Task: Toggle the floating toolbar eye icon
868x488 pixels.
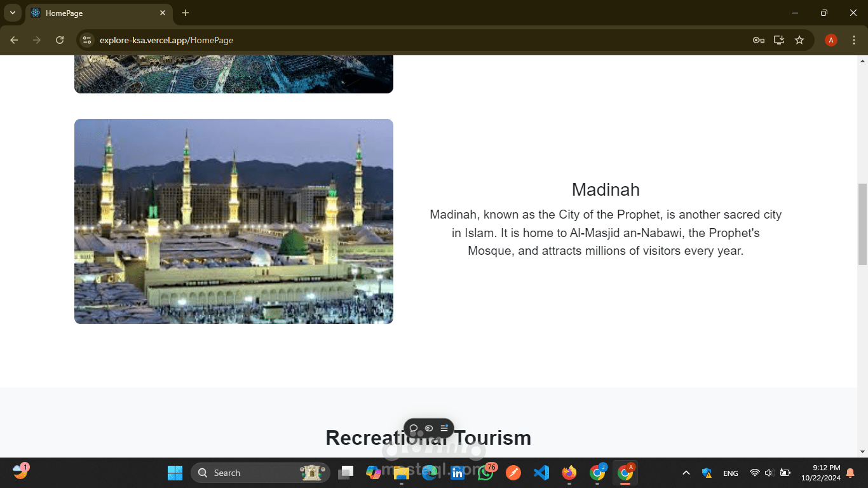Action: (x=429, y=428)
